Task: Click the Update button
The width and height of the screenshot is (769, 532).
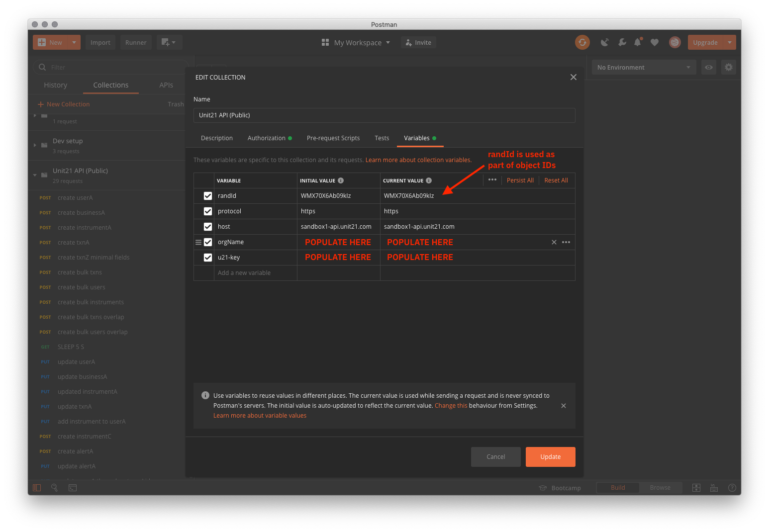Action: [550, 457]
